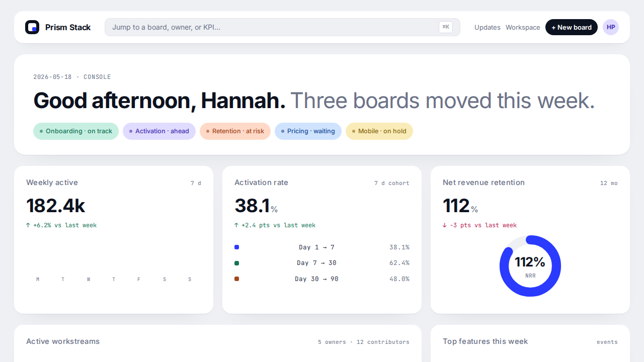
Task: Click the 'Prism Stack' brand name
Action: pos(68,27)
